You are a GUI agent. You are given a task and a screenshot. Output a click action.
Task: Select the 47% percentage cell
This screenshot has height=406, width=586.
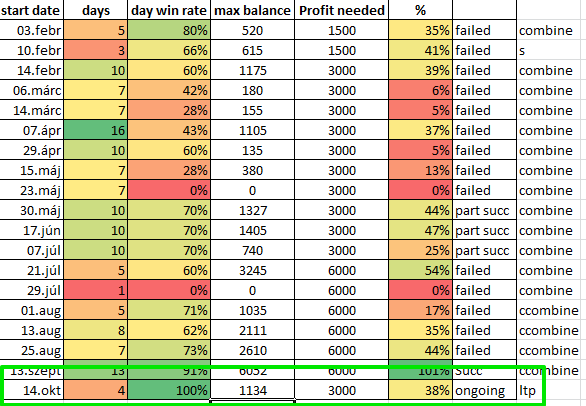click(x=420, y=230)
